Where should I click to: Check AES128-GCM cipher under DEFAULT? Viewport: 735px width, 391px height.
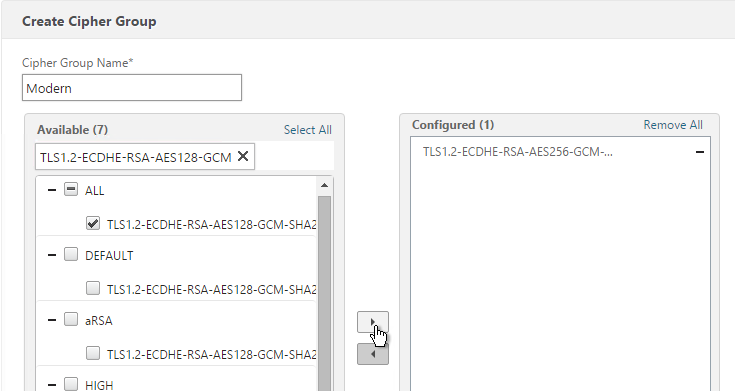[x=93, y=288]
